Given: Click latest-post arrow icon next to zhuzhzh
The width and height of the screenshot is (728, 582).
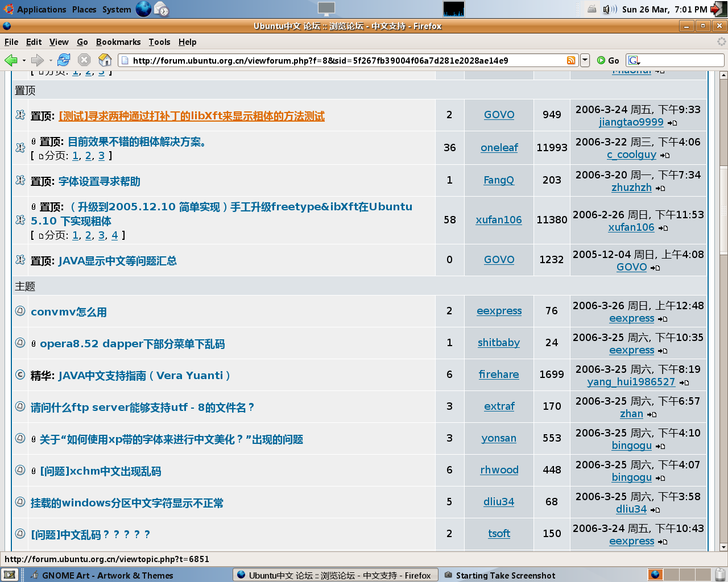Looking at the screenshot, I should tap(660, 188).
